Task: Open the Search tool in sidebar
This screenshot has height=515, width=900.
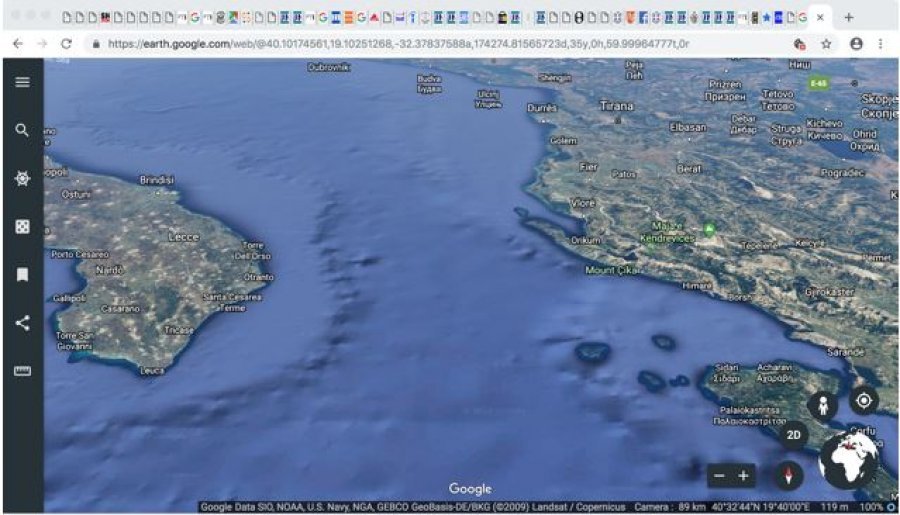Action: click(x=22, y=130)
